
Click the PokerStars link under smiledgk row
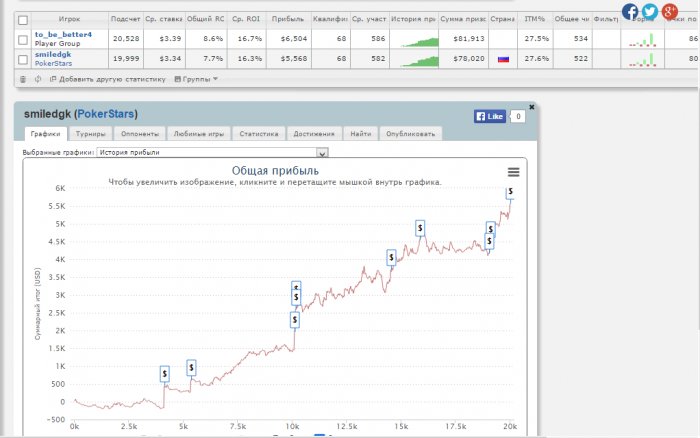tap(53, 63)
